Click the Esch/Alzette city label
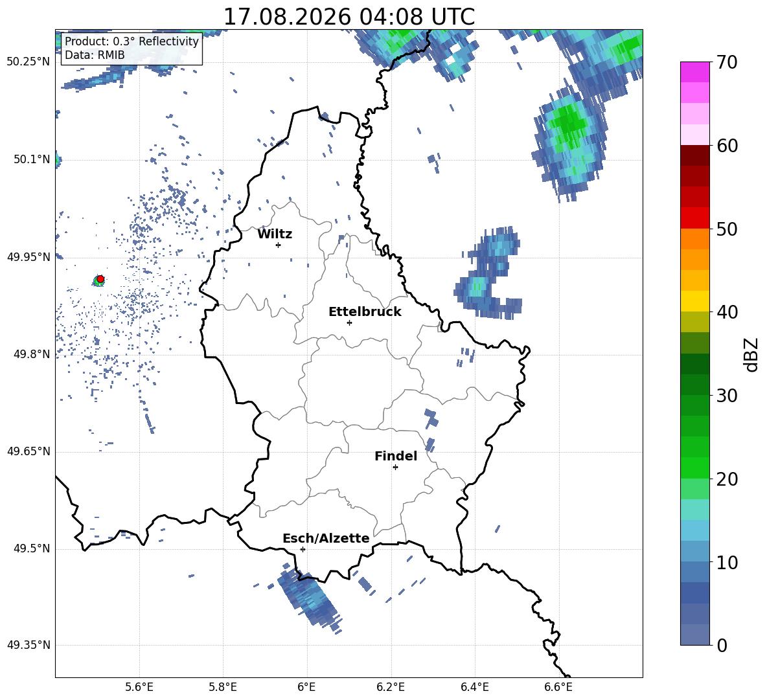This screenshot has height=700, width=767. pyautogui.click(x=326, y=538)
